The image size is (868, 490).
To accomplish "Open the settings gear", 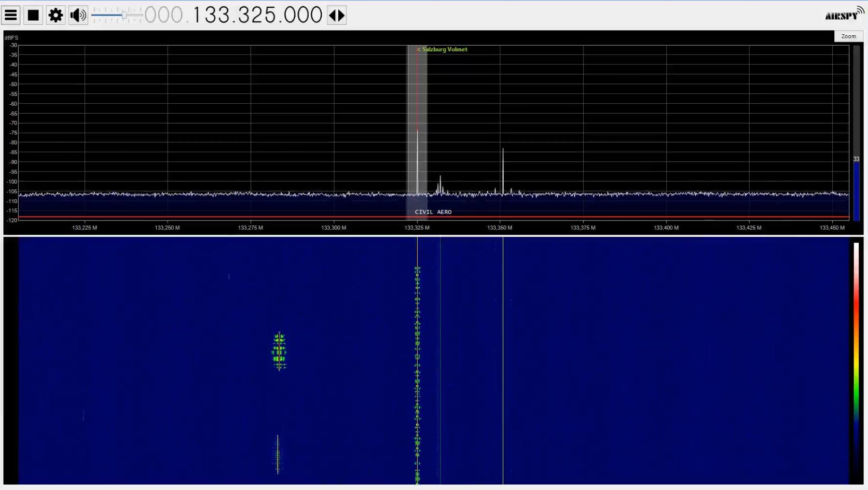I will point(55,15).
